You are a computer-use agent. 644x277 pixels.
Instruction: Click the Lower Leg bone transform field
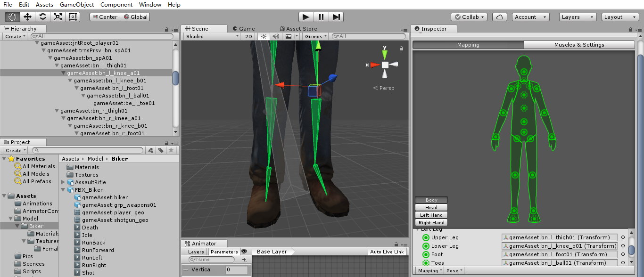[x=560, y=246]
